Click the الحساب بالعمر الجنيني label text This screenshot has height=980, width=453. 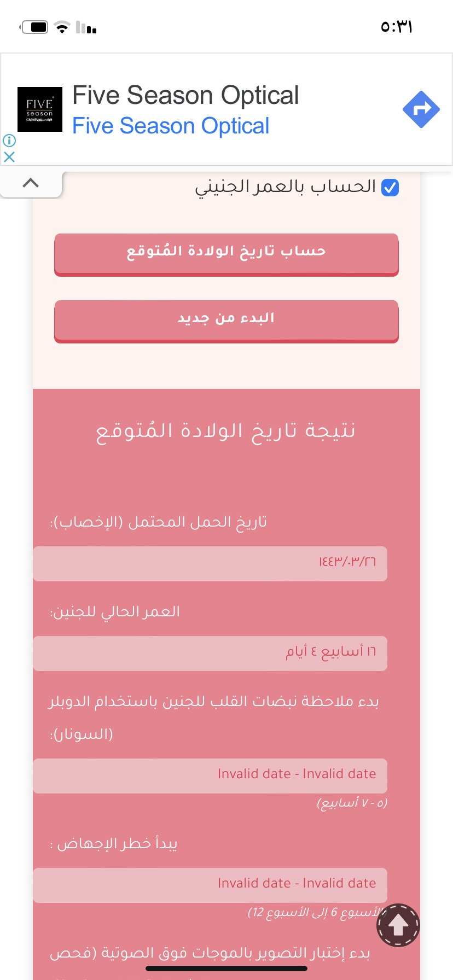tap(285, 187)
